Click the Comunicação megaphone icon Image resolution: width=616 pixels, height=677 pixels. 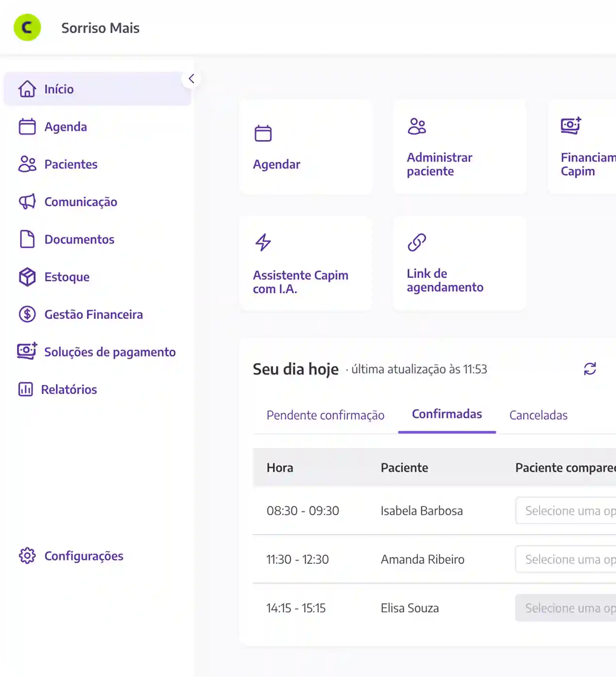(27, 202)
